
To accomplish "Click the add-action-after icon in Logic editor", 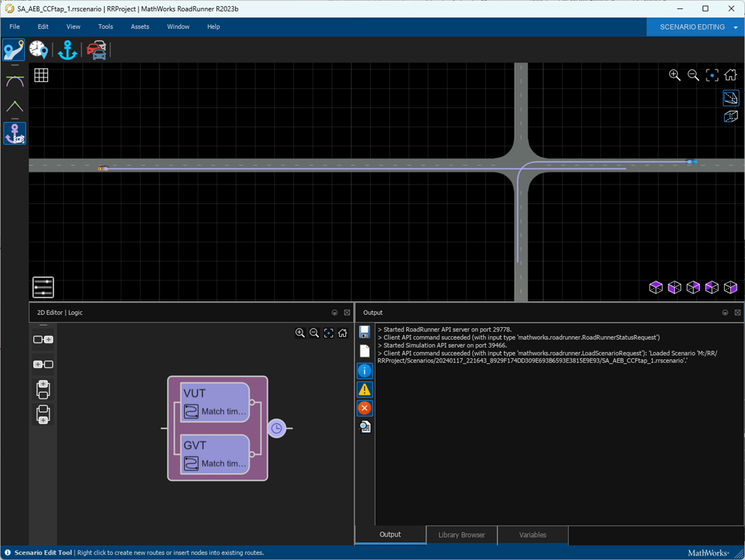I will pyautogui.click(x=43, y=340).
